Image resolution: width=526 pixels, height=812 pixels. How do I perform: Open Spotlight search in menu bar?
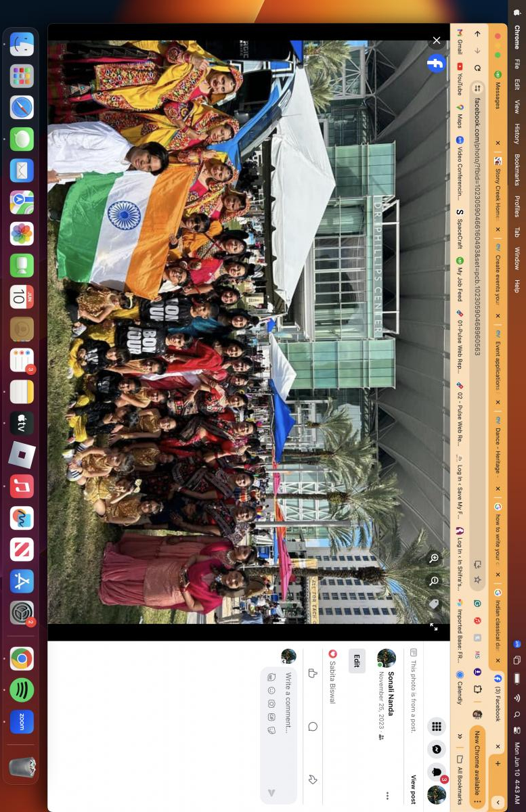coord(517,715)
